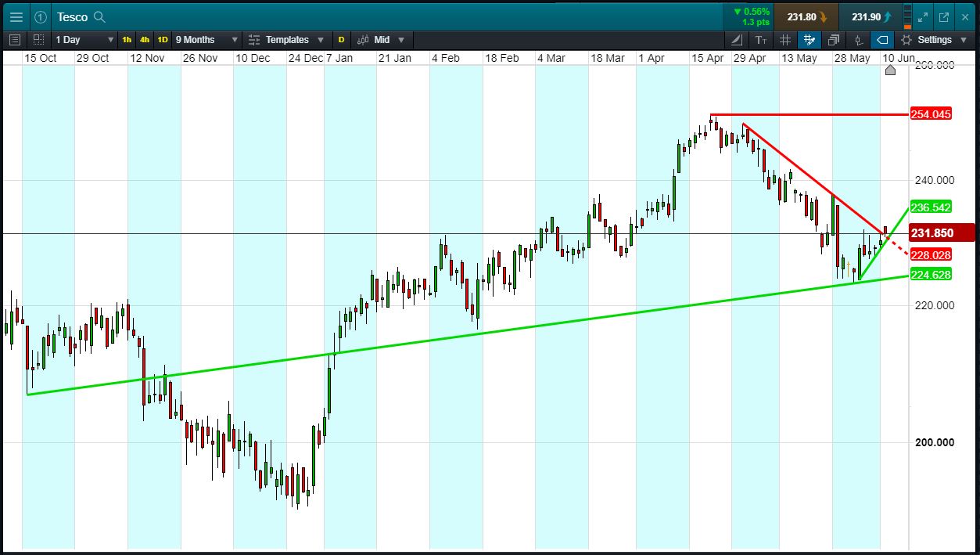This screenshot has height=555, width=980.
Task: Toggle the price label tag button
Action: pyautogui.click(x=882, y=40)
